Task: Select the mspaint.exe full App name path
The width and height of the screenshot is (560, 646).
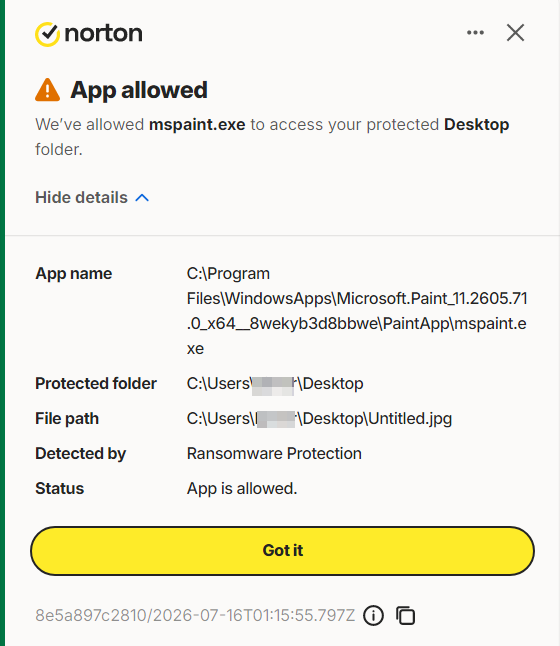Action: click(357, 311)
